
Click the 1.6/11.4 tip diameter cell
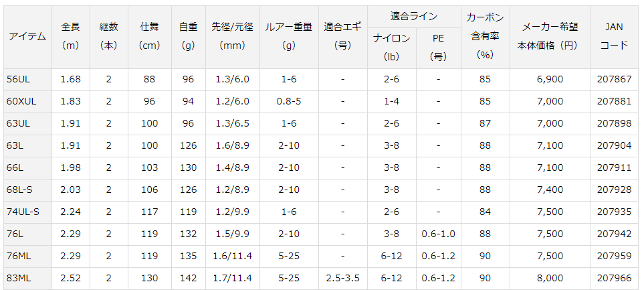point(233,257)
